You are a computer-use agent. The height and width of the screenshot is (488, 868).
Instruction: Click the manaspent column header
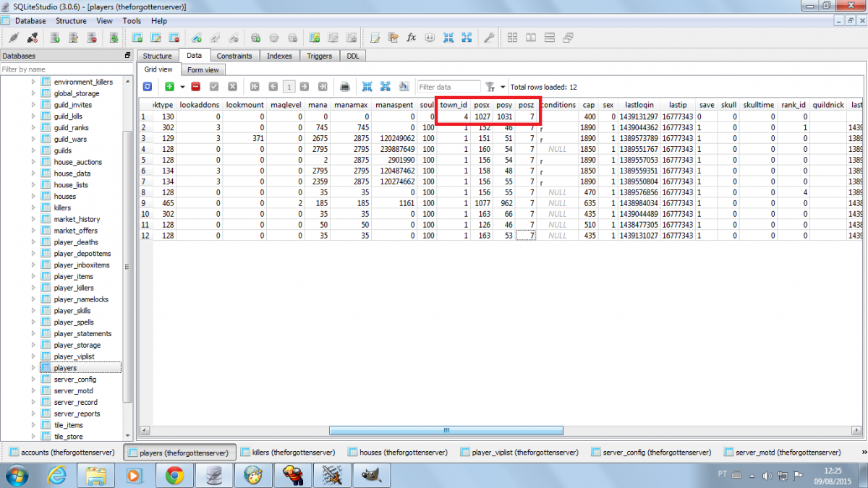tap(393, 105)
